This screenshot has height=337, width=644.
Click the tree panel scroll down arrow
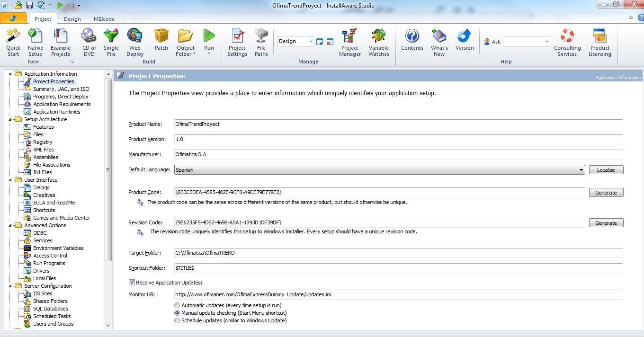[x=108, y=325]
